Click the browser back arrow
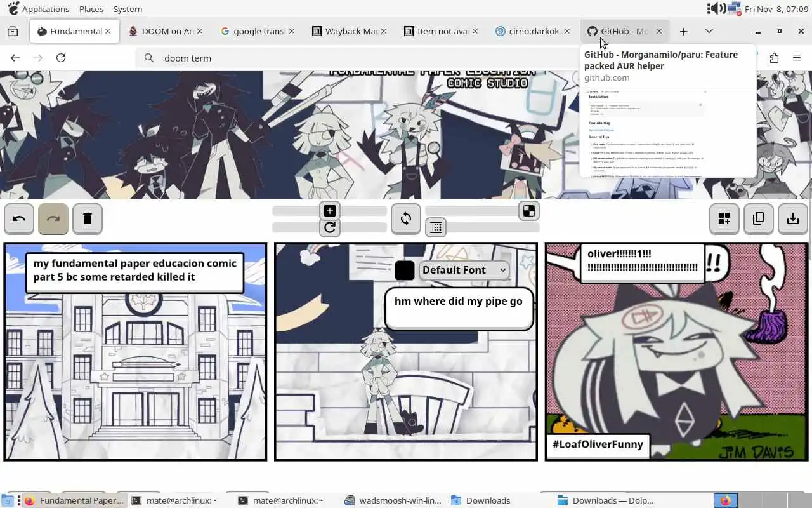812x508 pixels. tap(15, 58)
